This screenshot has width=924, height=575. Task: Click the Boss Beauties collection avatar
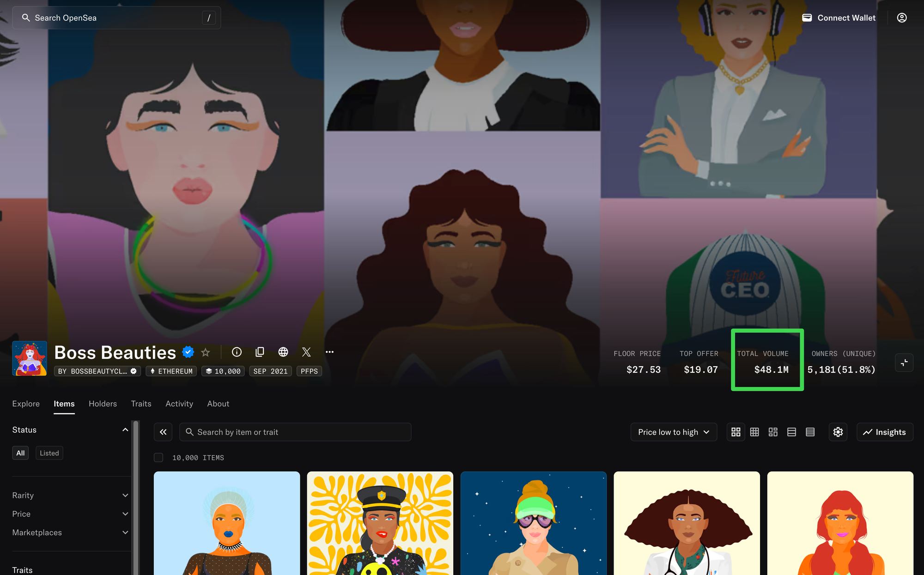[30, 358]
